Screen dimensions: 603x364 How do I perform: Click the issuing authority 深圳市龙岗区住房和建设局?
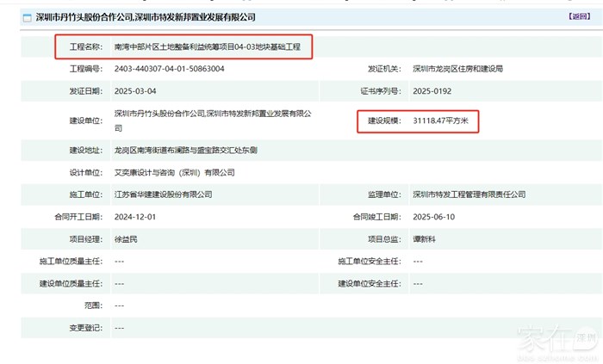pyautogui.click(x=457, y=68)
